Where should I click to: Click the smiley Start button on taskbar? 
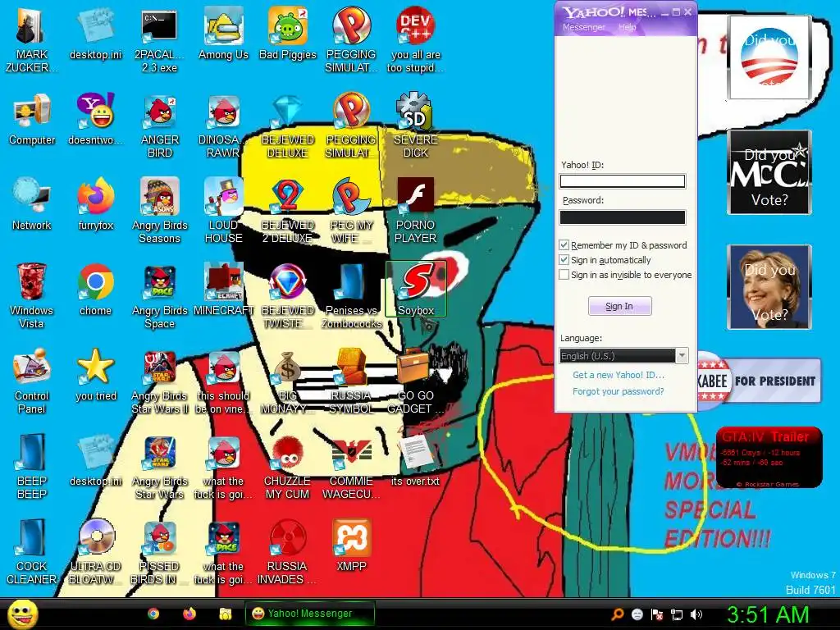click(x=22, y=614)
